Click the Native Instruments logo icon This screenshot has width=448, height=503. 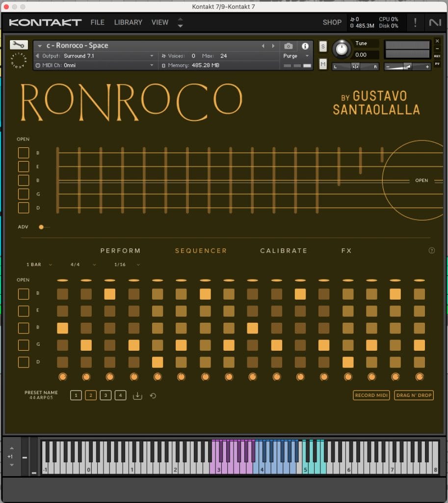435,22
